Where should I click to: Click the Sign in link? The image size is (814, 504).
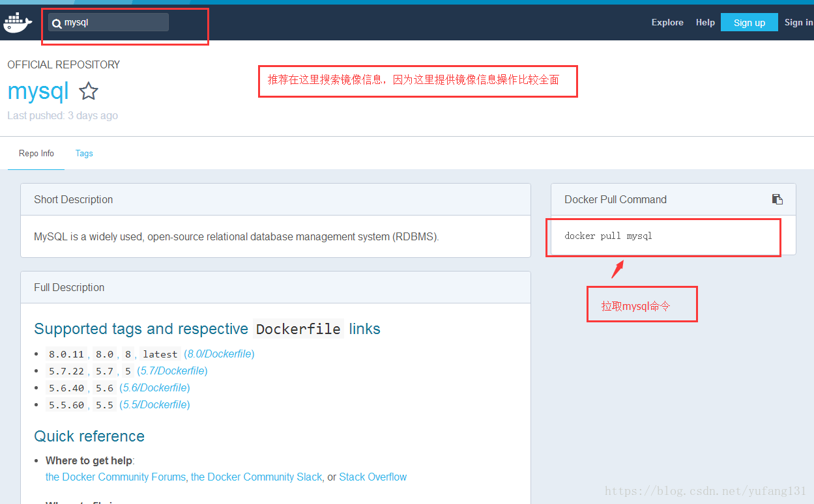(798, 22)
